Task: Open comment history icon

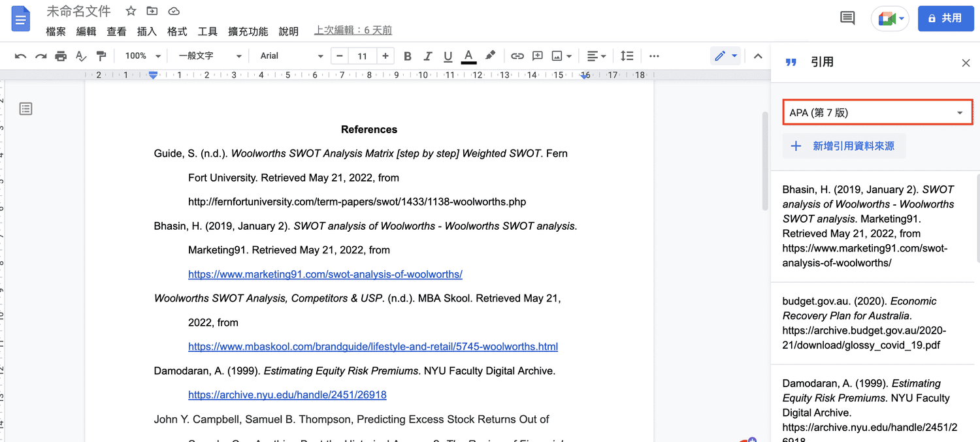Action: pos(847,18)
